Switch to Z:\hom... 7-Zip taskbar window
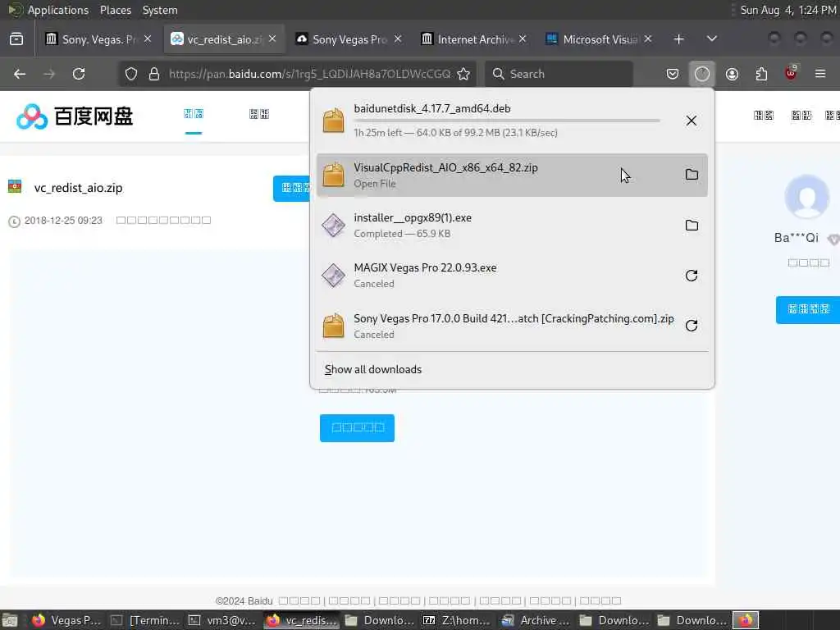 (457, 620)
